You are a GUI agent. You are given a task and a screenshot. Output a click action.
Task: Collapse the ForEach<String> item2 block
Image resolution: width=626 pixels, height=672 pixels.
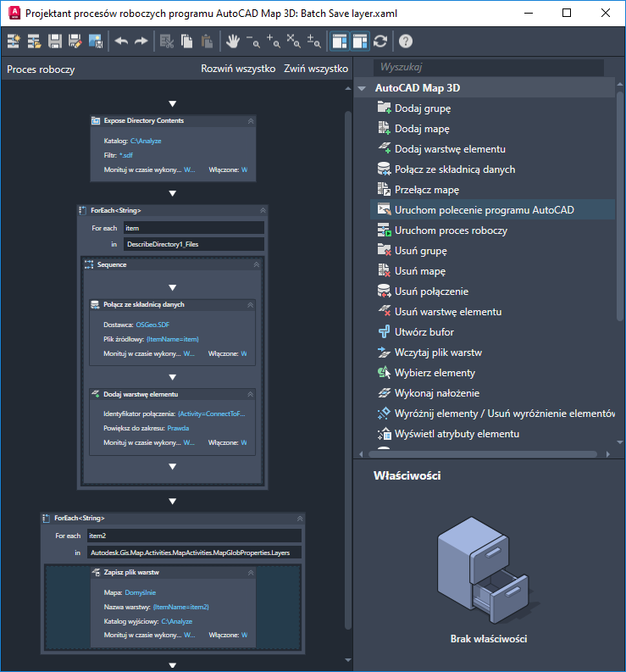[x=300, y=519]
